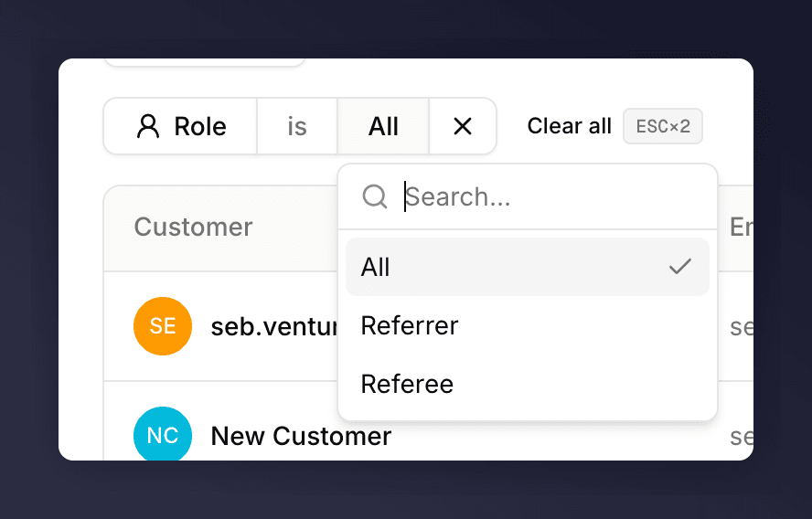812x519 pixels.
Task: Choose the Referee role option
Action: 528,384
